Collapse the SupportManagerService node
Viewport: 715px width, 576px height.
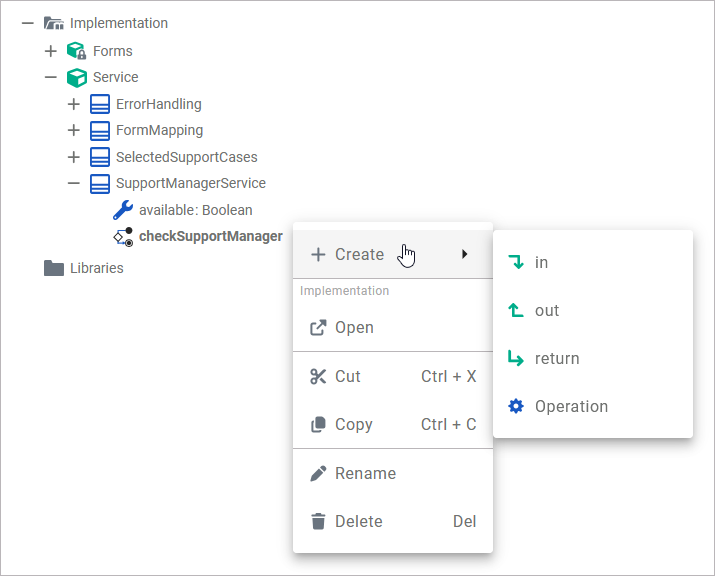73,183
